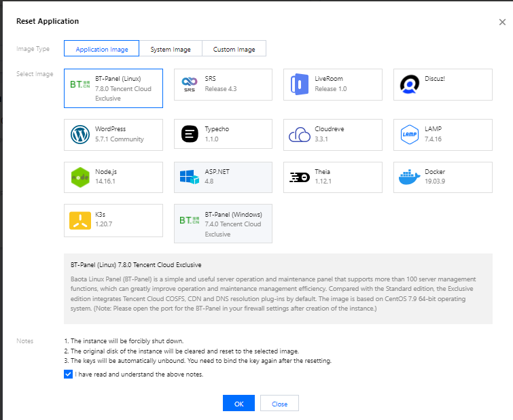The width and height of the screenshot is (513, 420).
Task: Click the BT-Panel (Linux) logo icon
Action: [79, 84]
